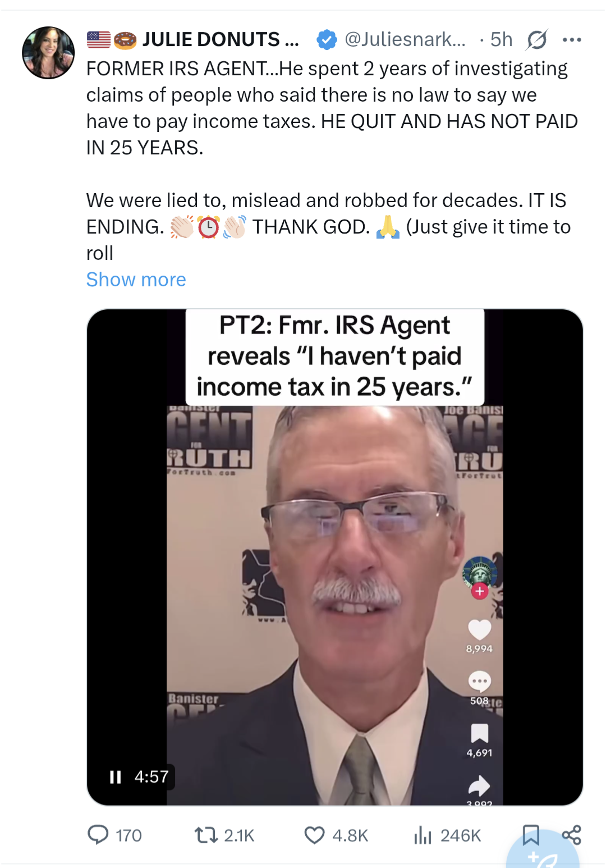Open the @Juliesnark handle link
The height and width of the screenshot is (868, 606).
tap(405, 39)
